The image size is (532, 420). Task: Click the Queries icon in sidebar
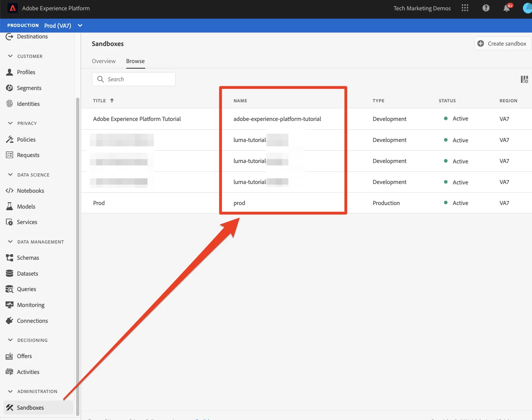coord(10,289)
